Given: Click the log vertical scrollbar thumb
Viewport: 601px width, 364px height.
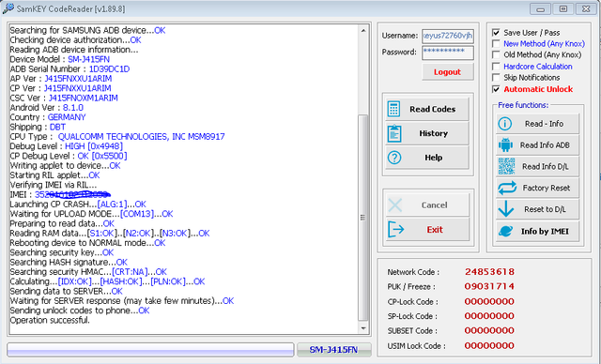Looking at the screenshot, I should click(x=362, y=218).
